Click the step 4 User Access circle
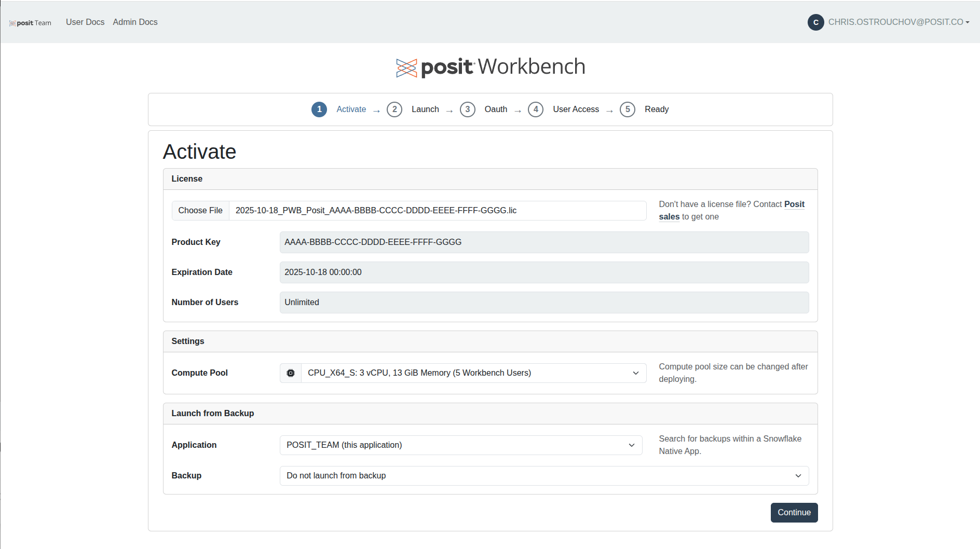Viewport: 980px width, 549px height. pyautogui.click(x=536, y=109)
